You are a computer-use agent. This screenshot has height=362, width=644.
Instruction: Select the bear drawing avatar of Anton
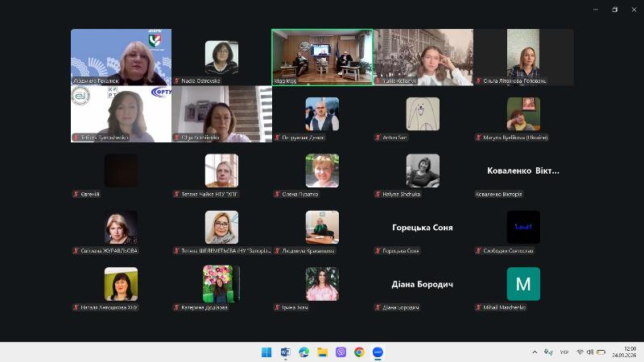click(423, 113)
